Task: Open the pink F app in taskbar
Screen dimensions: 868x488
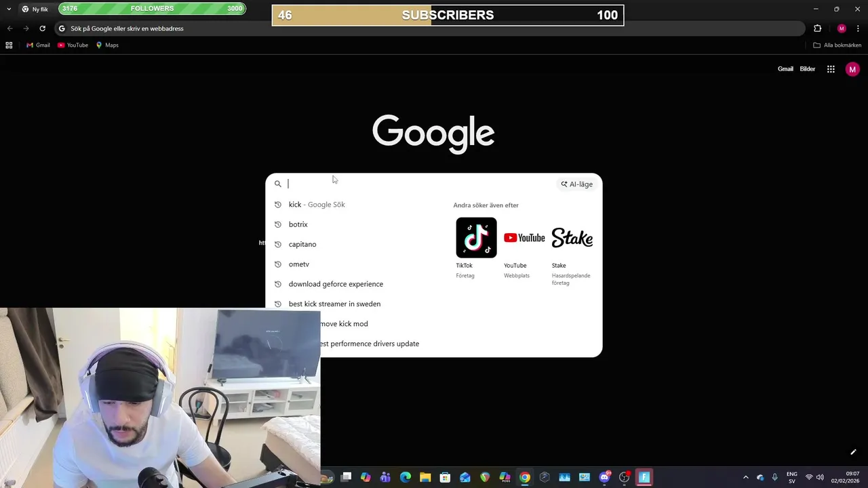Action: pyautogui.click(x=644, y=477)
